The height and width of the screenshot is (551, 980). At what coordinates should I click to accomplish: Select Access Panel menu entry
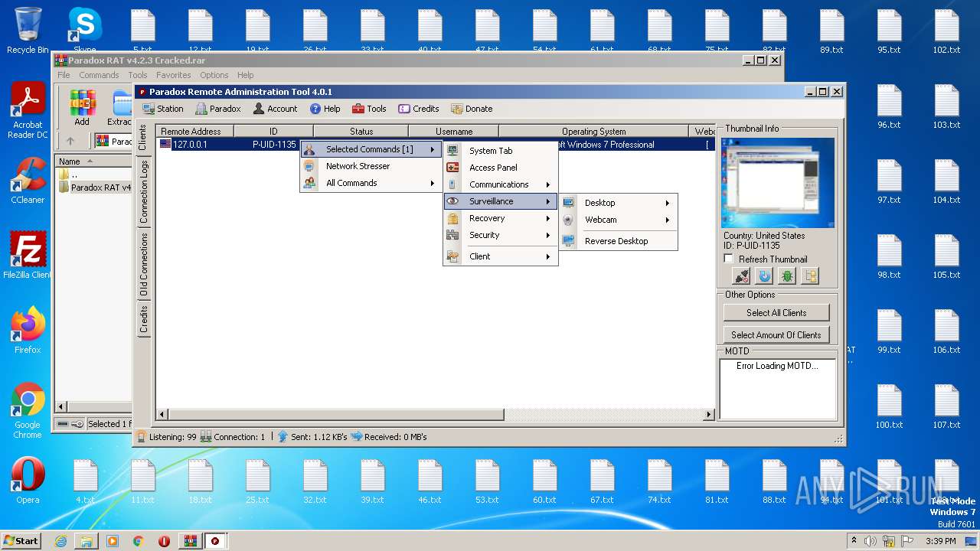tap(500, 168)
